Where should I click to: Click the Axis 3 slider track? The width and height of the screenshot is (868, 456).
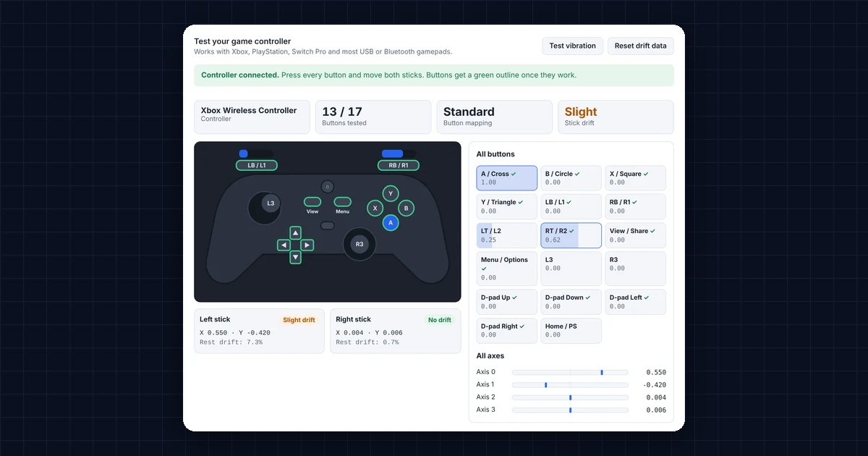point(570,410)
